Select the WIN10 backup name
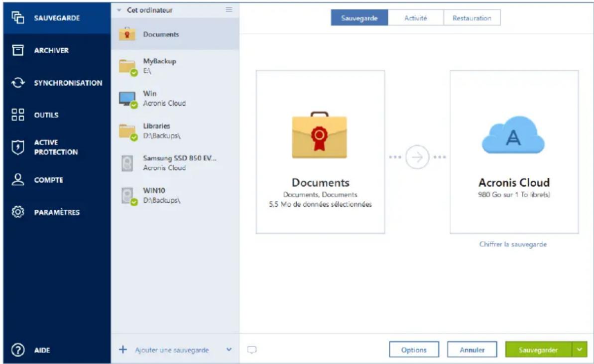 [x=154, y=190]
